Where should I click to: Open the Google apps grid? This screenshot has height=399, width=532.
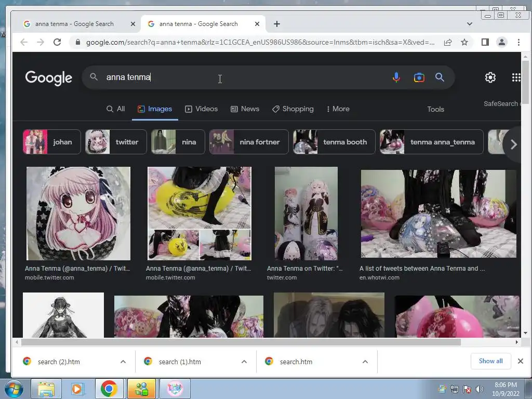click(516, 77)
